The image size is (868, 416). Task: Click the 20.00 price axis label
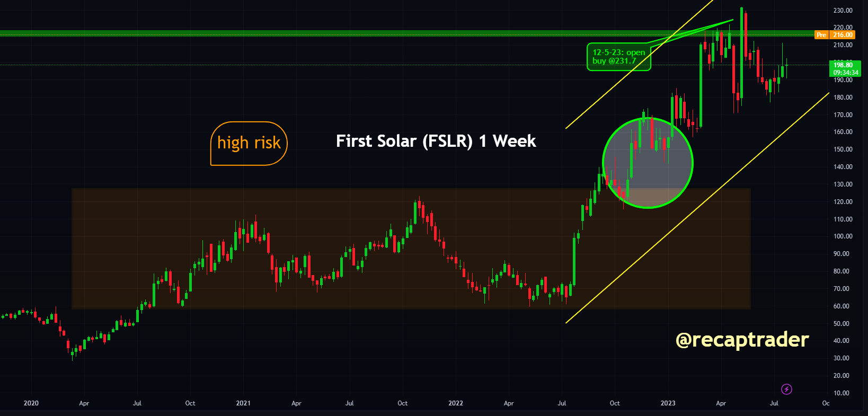coord(843,376)
